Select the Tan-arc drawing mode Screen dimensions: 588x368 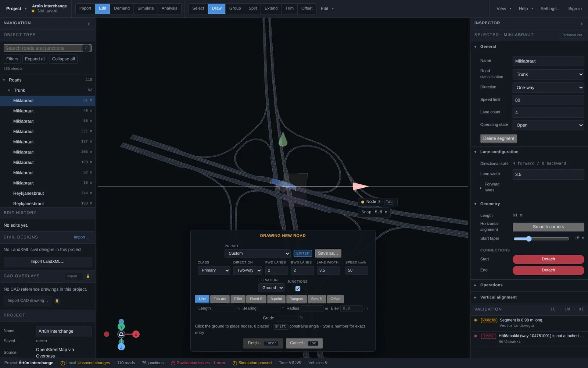point(220,299)
